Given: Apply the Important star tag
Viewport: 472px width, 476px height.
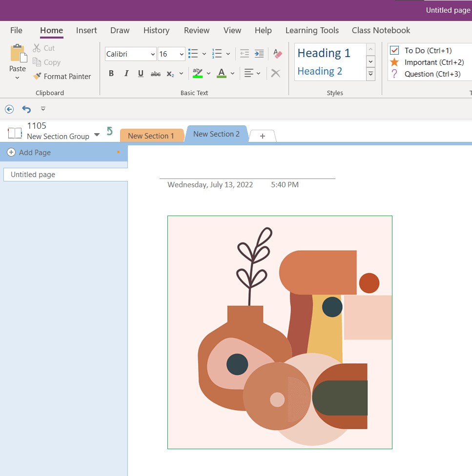Looking at the screenshot, I should click(x=395, y=62).
